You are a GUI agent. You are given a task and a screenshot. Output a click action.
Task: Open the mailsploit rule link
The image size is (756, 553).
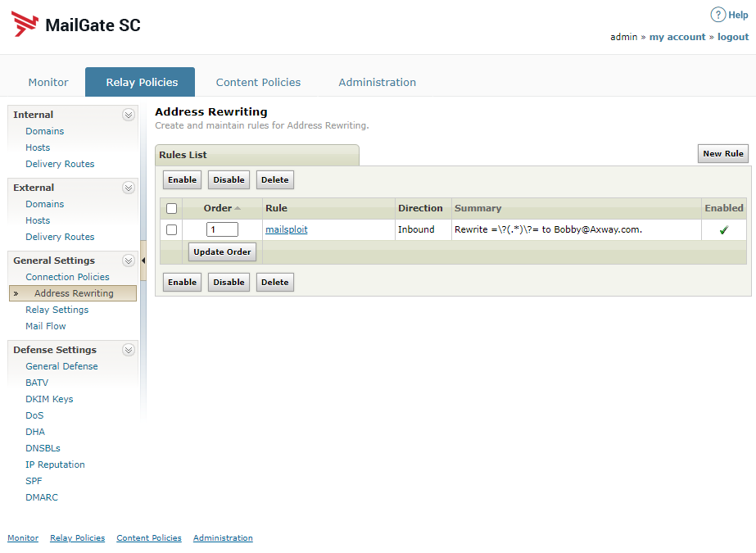tap(287, 230)
